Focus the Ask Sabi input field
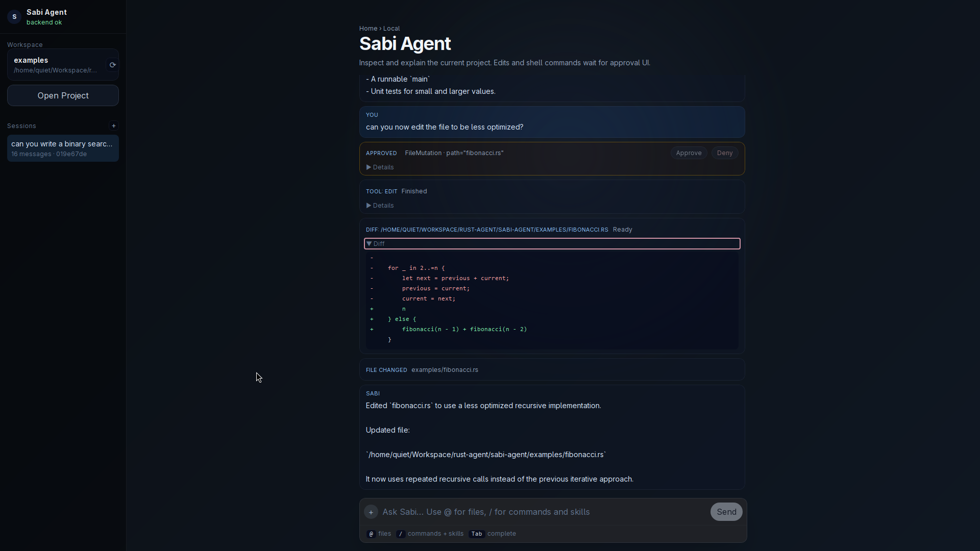This screenshot has height=551, width=980. point(544,512)
